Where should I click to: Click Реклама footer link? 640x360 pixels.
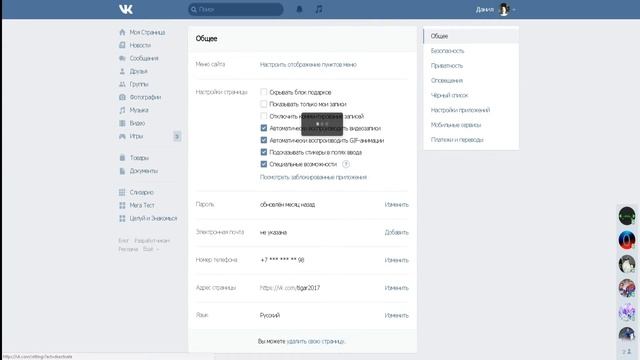128,249
